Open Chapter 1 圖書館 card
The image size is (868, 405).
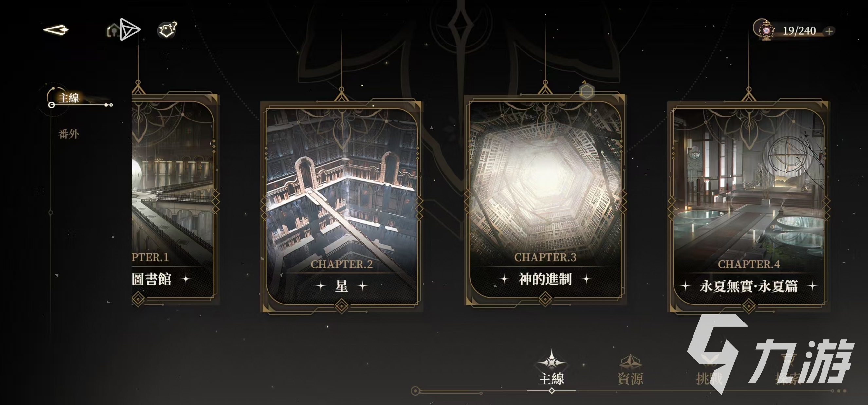pos(175,200)
